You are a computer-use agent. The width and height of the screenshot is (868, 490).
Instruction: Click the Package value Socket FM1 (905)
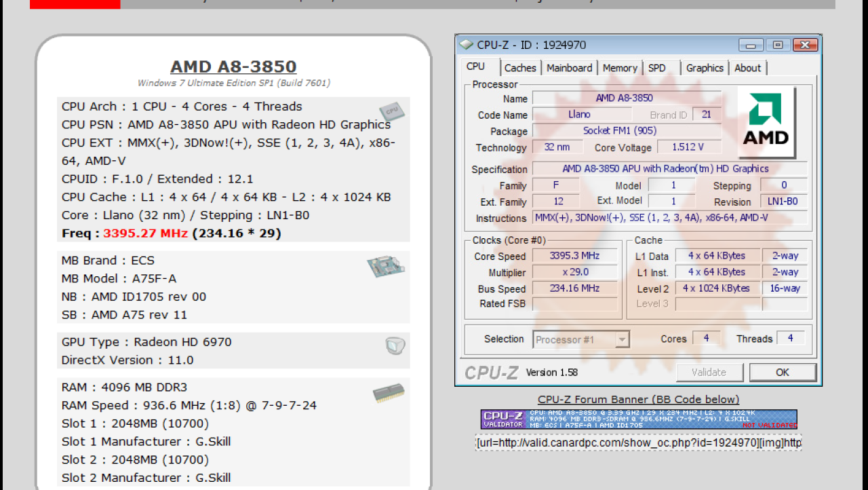point(627,131)
